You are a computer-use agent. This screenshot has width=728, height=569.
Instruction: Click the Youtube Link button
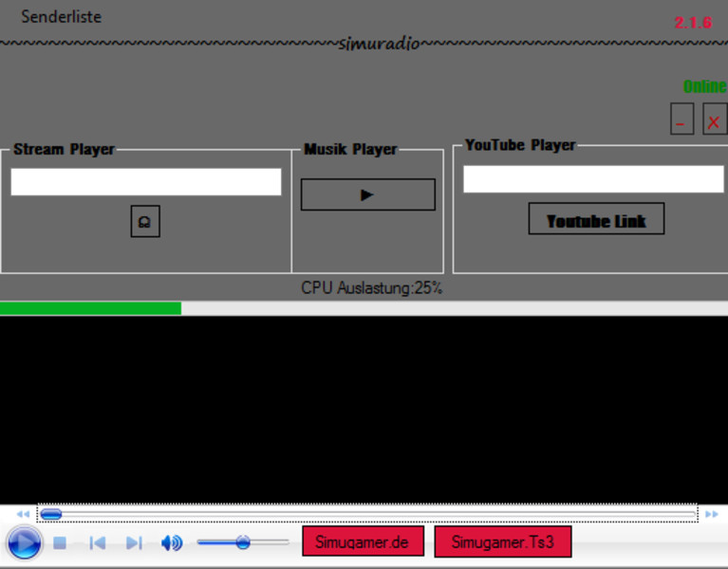coord(596,219)
